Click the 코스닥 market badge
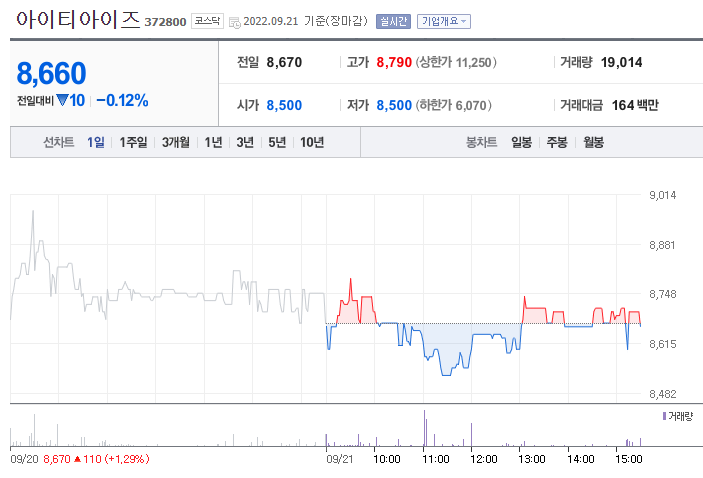This screenshot has height=478, width=703. [x=207, y=21]
